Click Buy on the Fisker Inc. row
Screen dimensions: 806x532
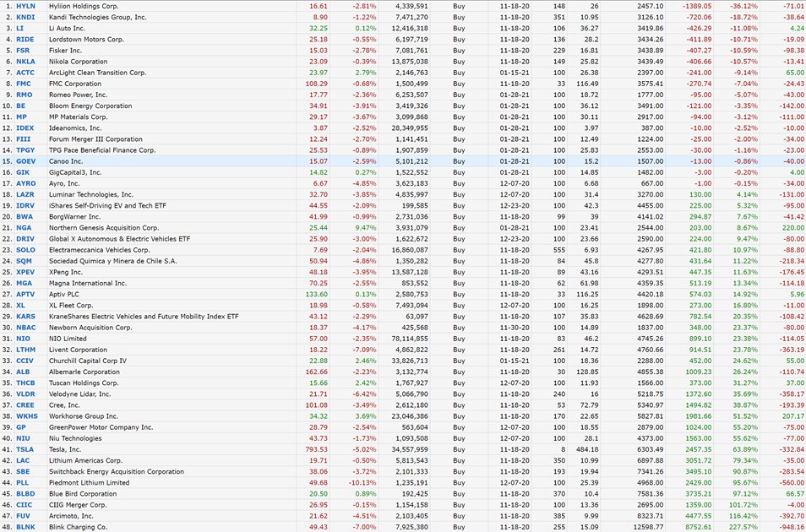click(459, 50)
